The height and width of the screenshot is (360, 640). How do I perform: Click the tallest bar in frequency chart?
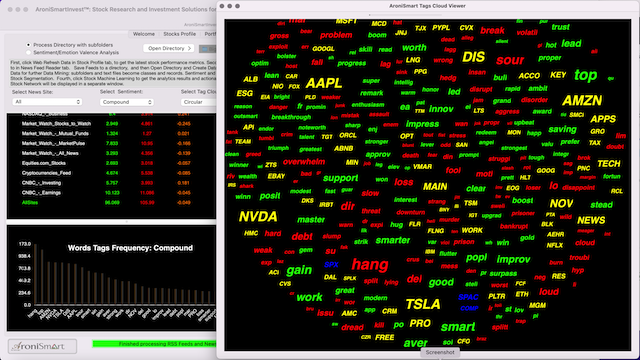(x=36, y=274)
